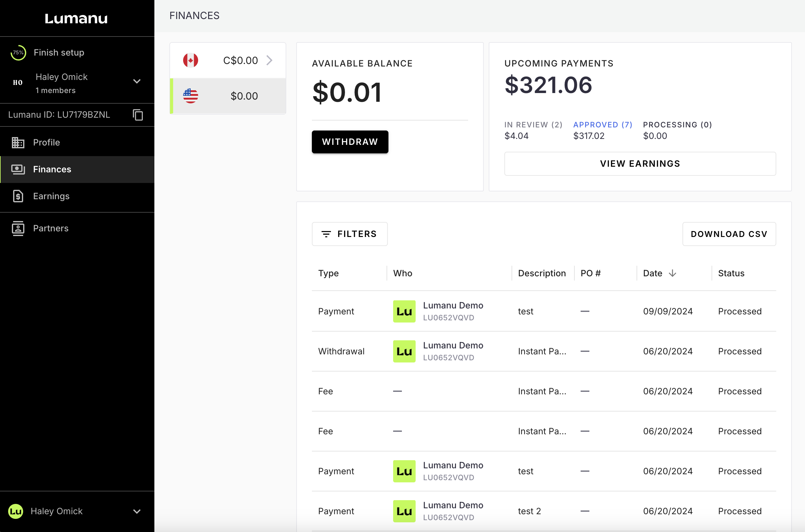Open the Filters button

pos(349,234)
